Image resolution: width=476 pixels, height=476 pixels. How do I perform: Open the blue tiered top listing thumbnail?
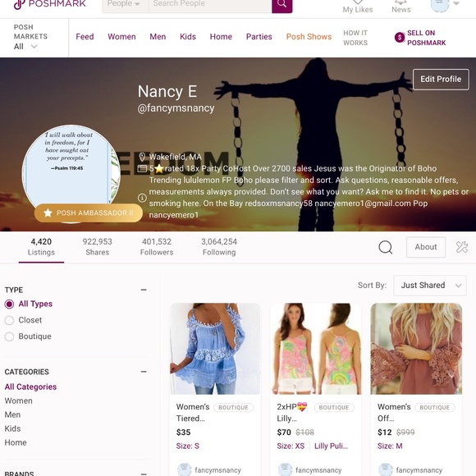[x=215, y=349]
